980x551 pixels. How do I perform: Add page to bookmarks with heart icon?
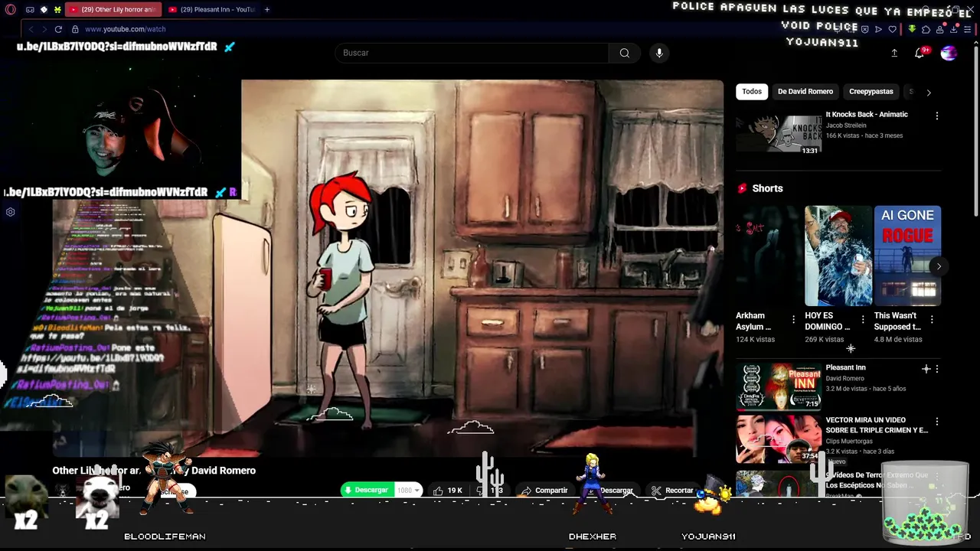click(893, 29)
